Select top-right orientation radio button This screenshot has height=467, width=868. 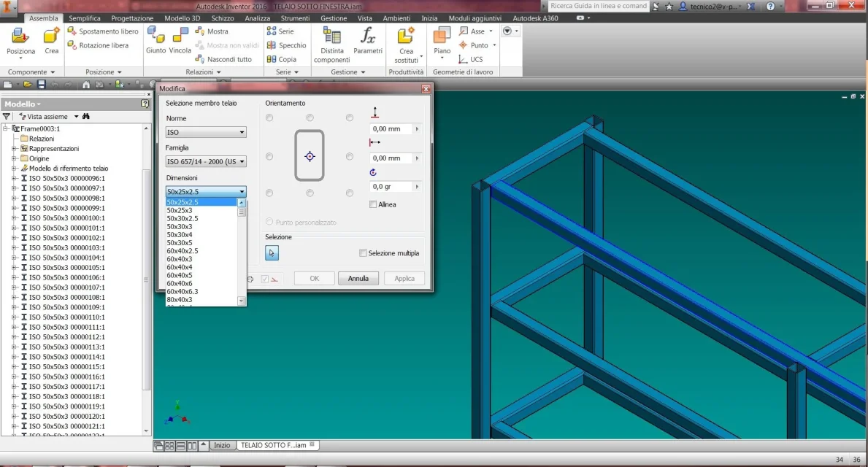click(x=349, y=117)
